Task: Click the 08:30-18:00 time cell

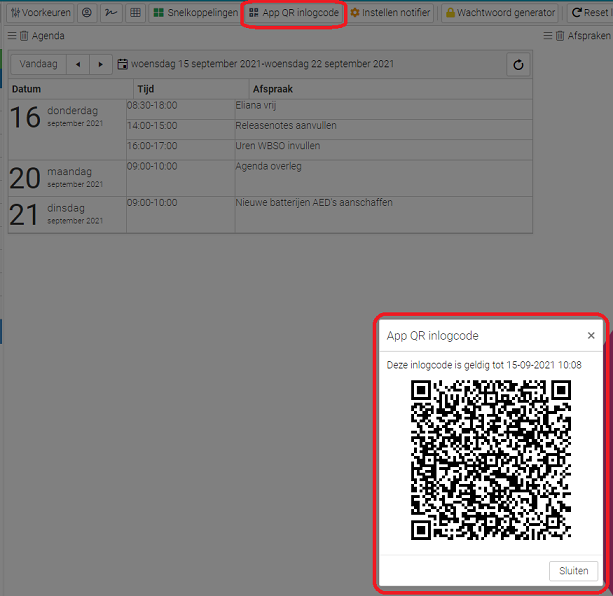Action: pos(181,109)
